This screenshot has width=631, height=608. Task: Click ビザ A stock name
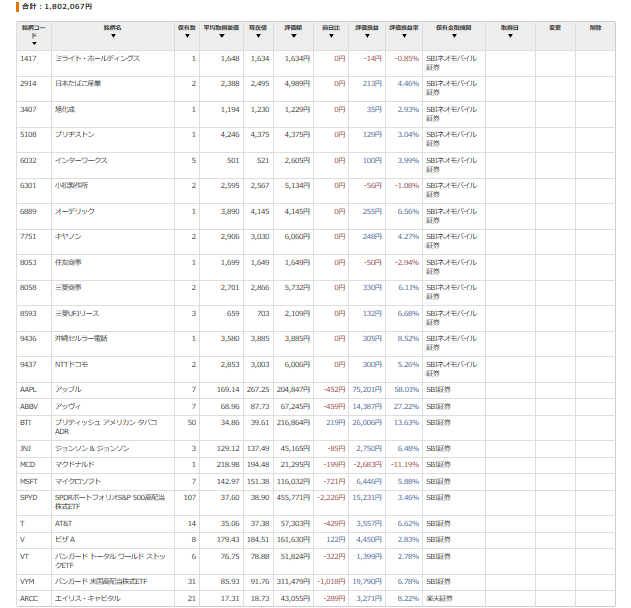(65, 540)
